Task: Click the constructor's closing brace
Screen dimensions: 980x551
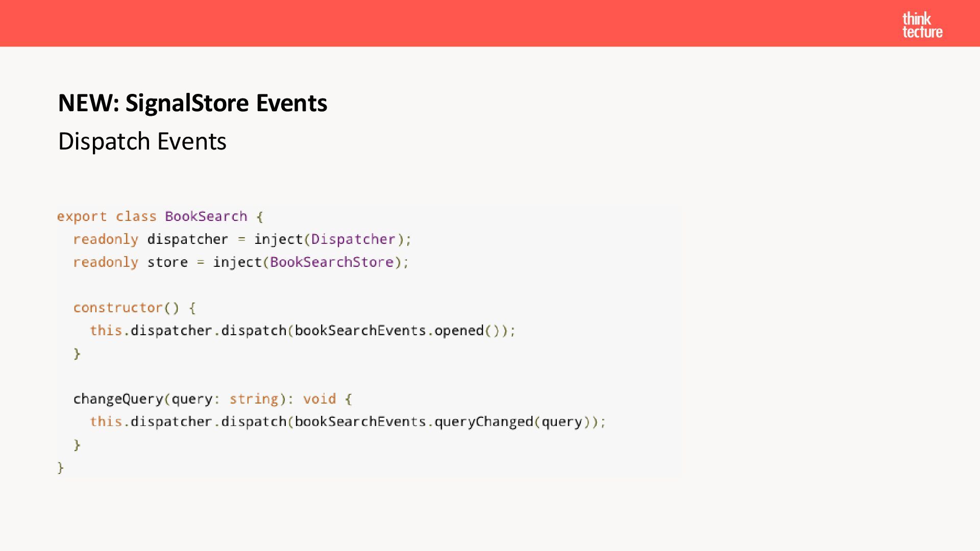Action: tap(77, 354)
